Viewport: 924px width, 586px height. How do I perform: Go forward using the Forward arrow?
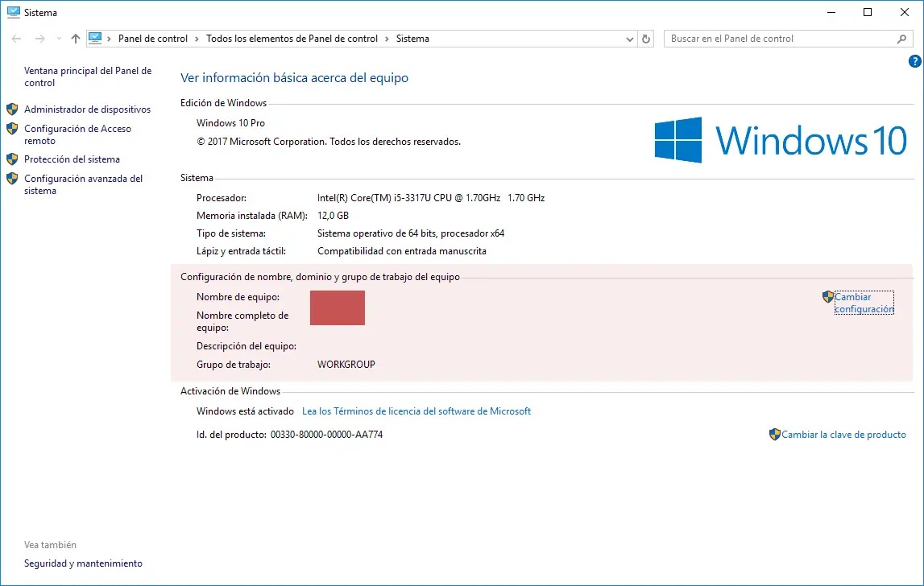click(x=40, y=39)
